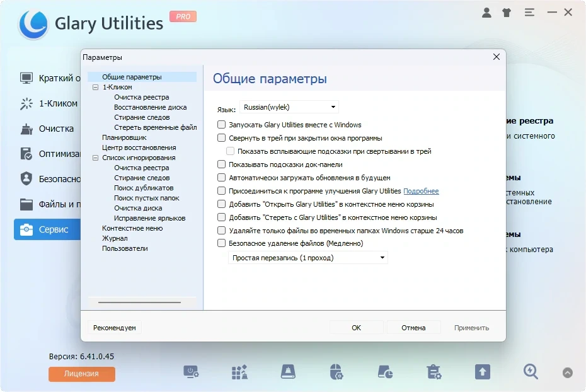Click the round up-arrow collapse icon
The height and width of the screenshot is (392, 586).
pos(567,372)
